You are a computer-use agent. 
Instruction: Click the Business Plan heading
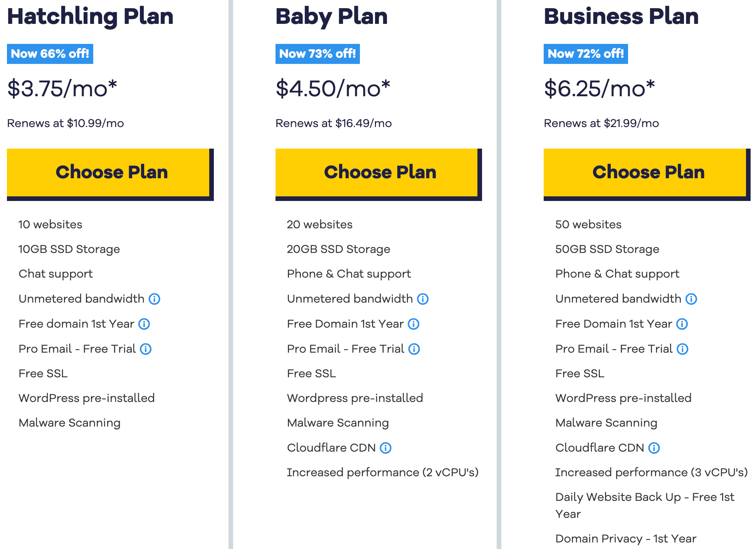pos(621,16)
